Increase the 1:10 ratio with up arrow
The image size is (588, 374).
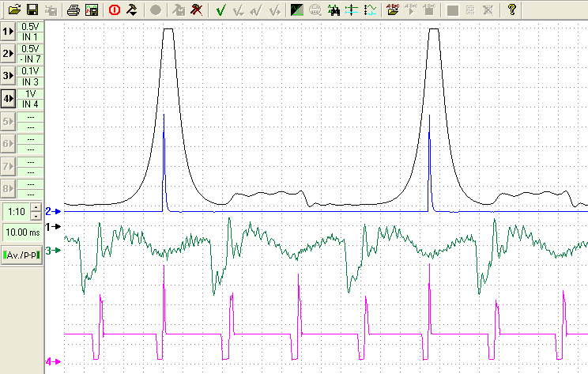[x=36, y=207]
